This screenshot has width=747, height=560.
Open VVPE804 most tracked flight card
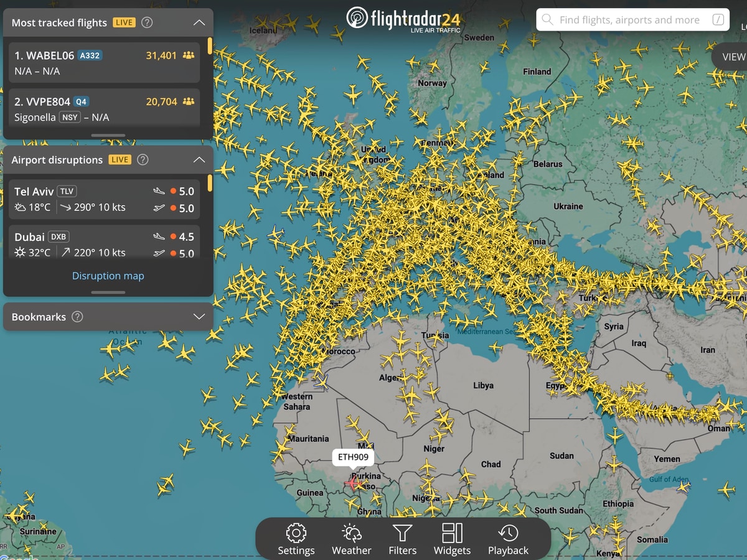pyautogui.click(x=105, y=109)
